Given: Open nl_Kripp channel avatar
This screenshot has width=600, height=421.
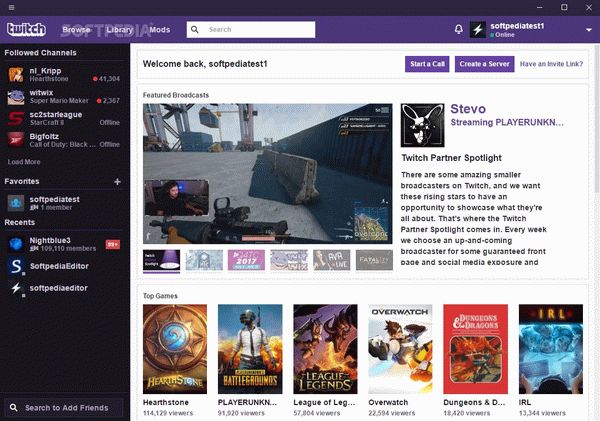Looking at the screenshot, I should [16, 75].
